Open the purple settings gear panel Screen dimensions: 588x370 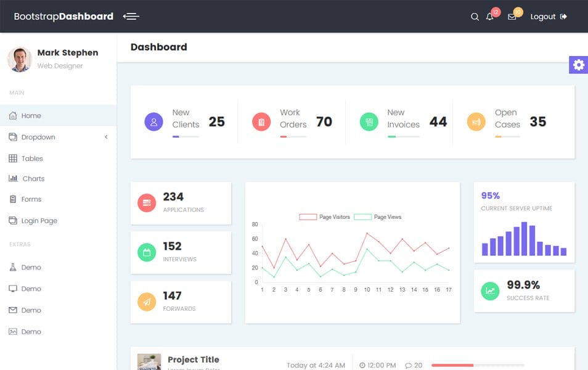click(x=578, y=65)
